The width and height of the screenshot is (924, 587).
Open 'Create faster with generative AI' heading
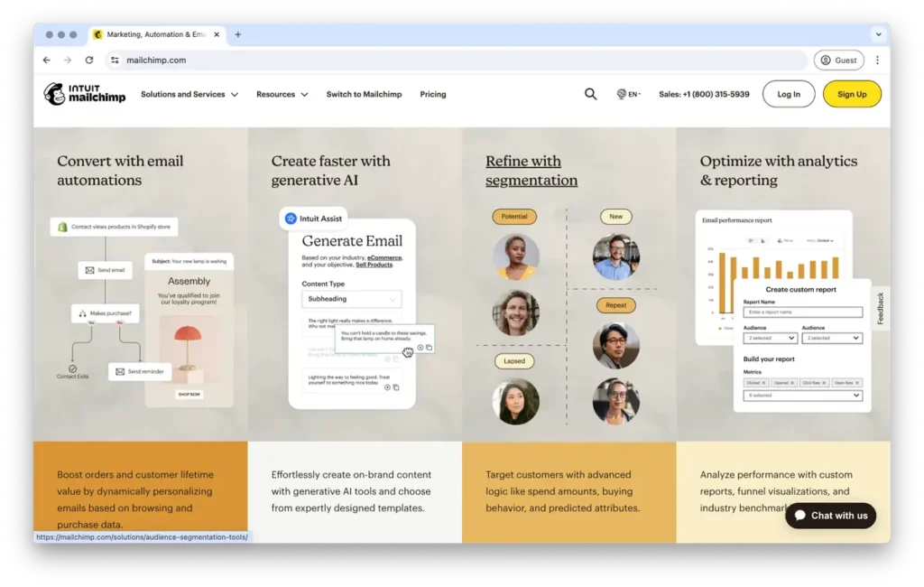coord(330,171)
